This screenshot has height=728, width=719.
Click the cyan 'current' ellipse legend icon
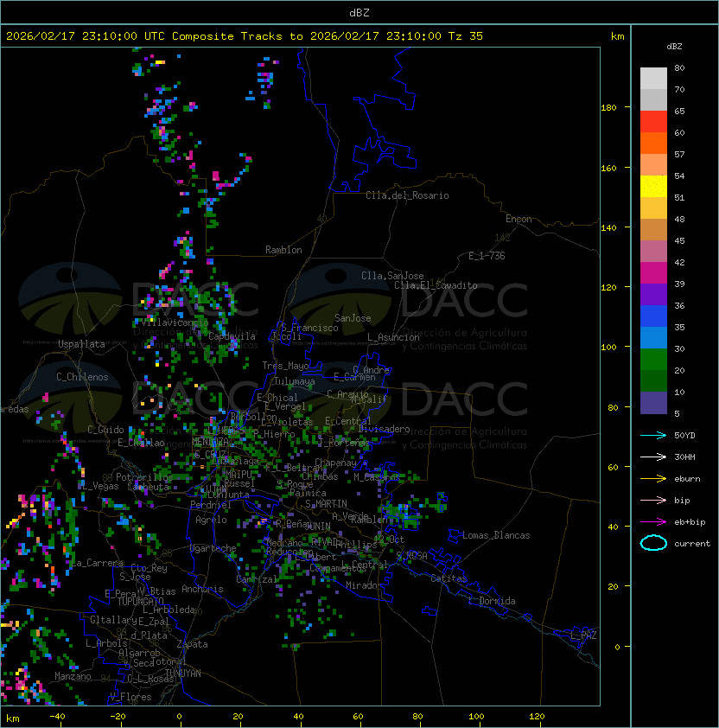coord(653,543)
